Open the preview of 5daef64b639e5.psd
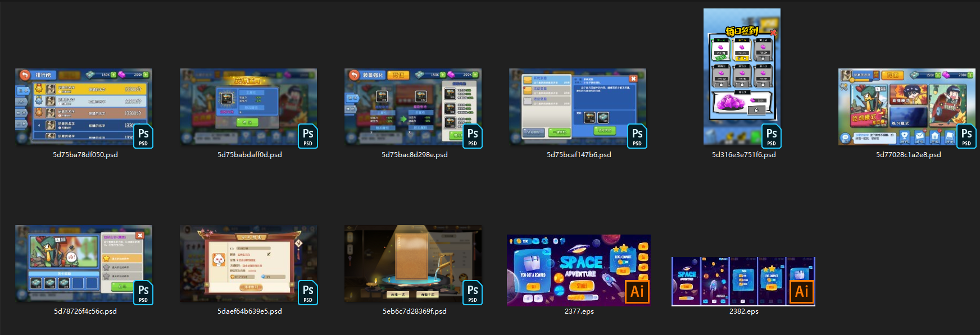Viewport: 980px width, 335px height. 248,264
